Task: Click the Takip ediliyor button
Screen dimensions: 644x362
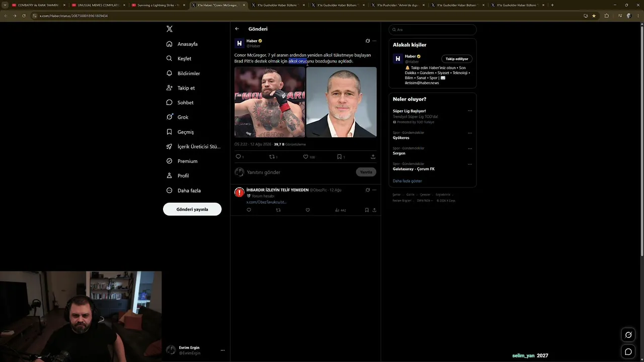Action: click(457, 59)
